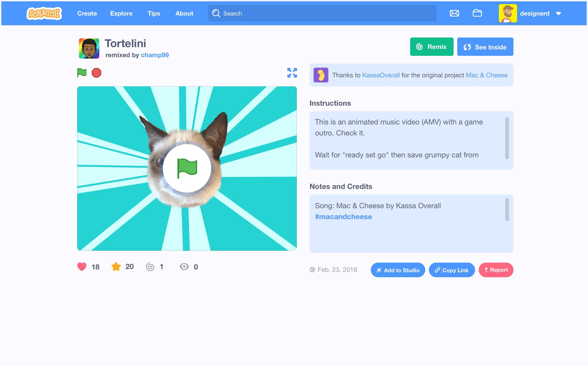Viewport: 588px width, 366px height.
Task: Stop project with red stop sign
Action: 96,73
